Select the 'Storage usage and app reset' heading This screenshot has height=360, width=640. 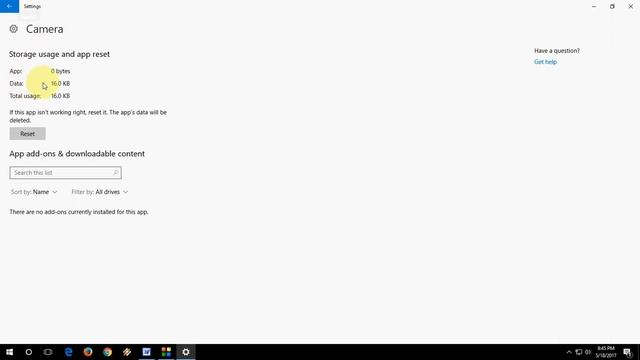click(60, 54)
